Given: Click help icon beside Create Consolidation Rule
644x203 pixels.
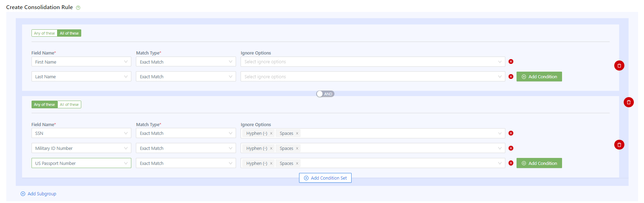Looking at the screenshot, I should tap(78, 8).
